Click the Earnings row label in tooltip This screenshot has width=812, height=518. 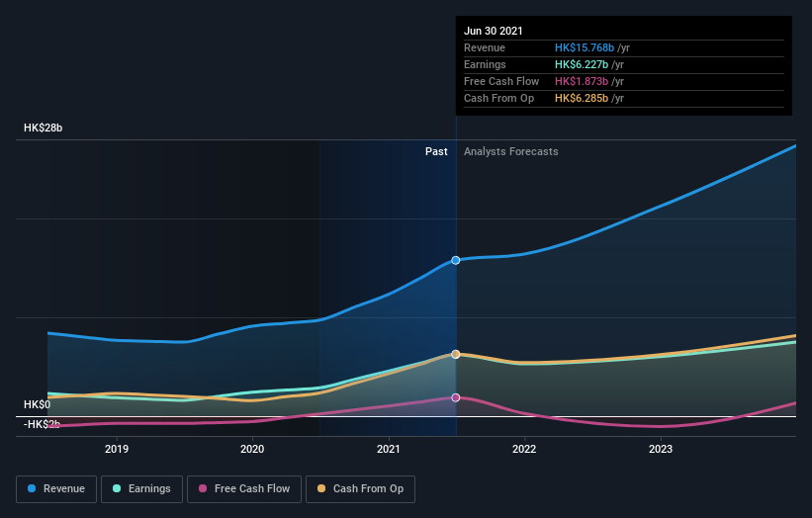point(485,64)
